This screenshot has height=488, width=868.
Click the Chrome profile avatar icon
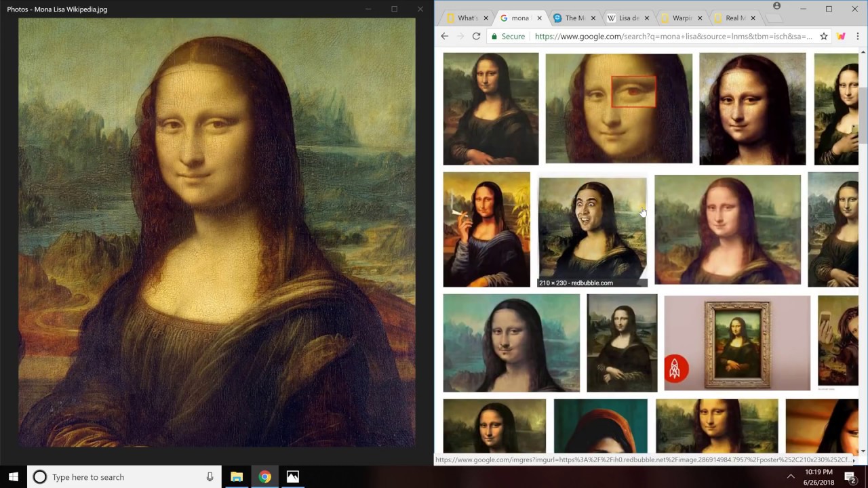tap(776, 6)
